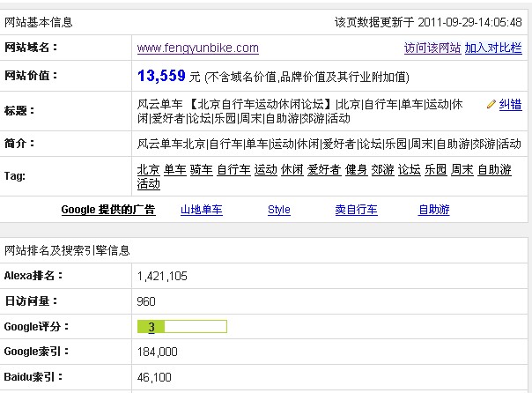
Task: Click the 访问该网站 link
Action: [x=432, y=48]
